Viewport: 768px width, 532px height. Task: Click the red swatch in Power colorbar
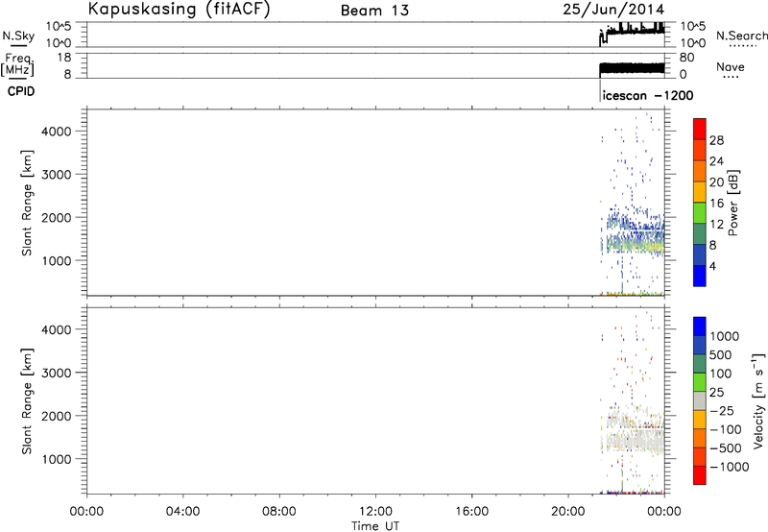[700, 129]
